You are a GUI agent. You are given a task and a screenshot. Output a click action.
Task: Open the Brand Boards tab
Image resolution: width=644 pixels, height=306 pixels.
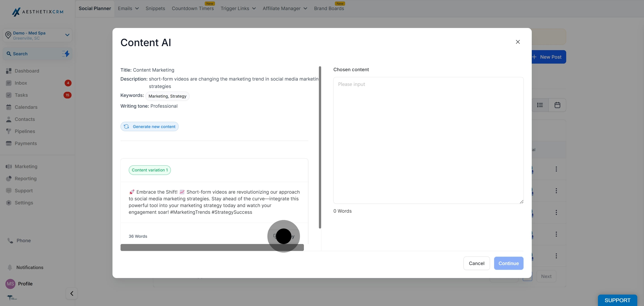tap(329, 9)
